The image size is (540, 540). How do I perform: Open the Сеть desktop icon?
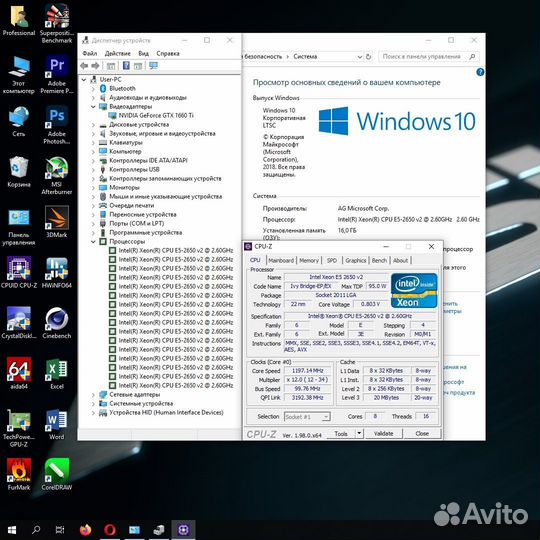point(19,121)
